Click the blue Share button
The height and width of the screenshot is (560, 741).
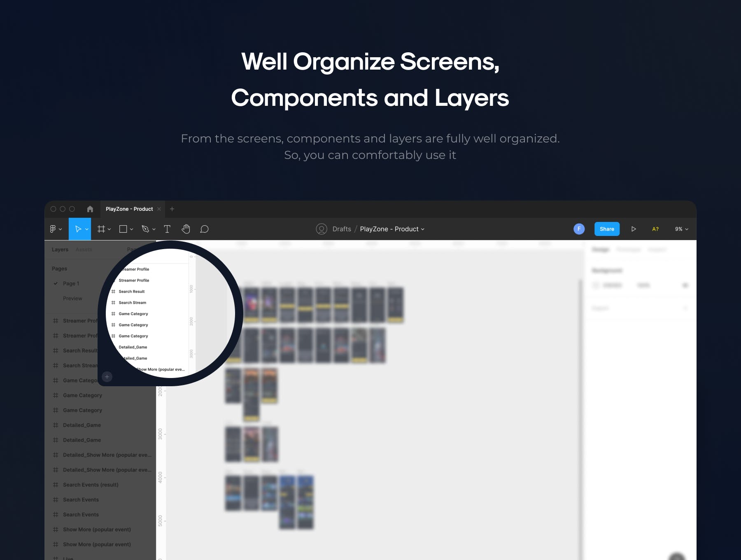pos(607,229)
